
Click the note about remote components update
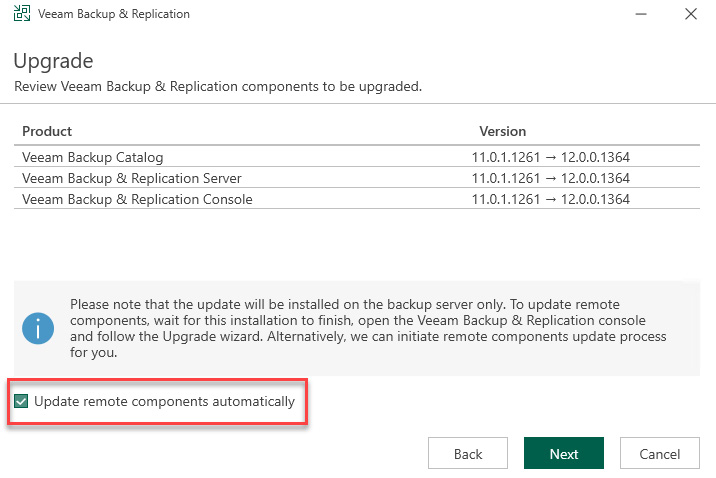tap(368, 328)
